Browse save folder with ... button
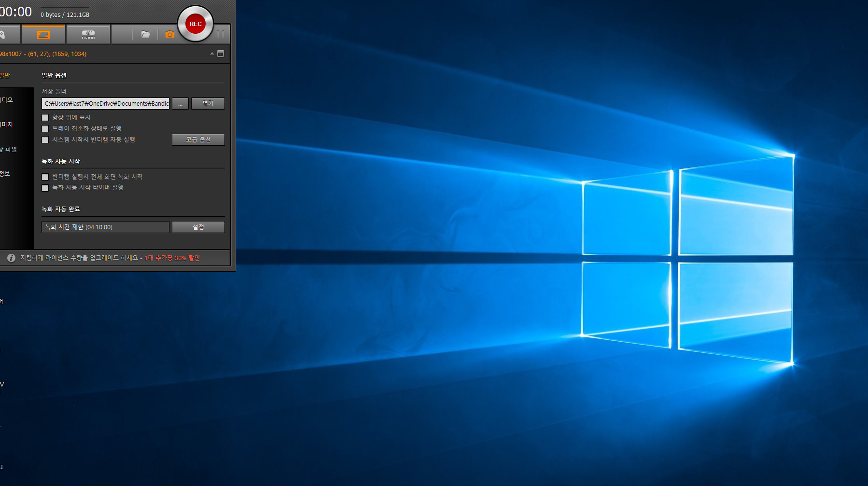Viewport: 868px width, 486px height. tap(180, 103)
